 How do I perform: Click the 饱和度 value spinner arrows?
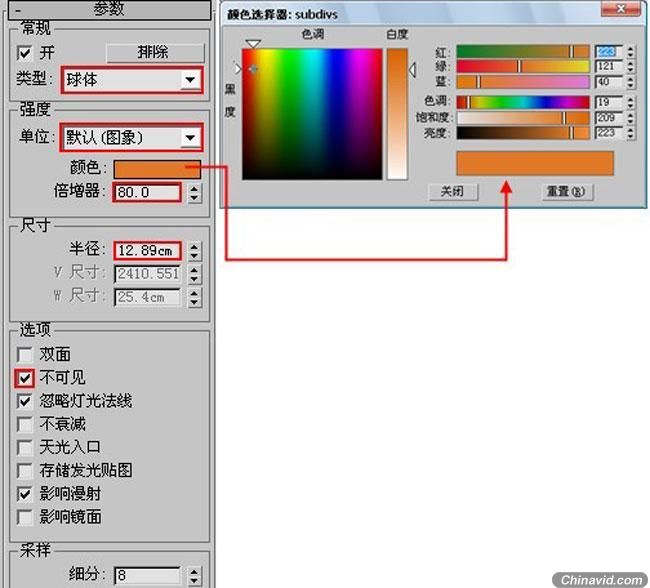click(631, 118)
